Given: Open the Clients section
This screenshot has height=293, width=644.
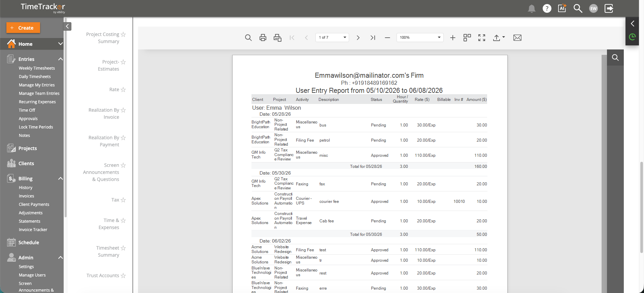Looking at the screenshot, I should pyautogui.click(x=26, y=163).
